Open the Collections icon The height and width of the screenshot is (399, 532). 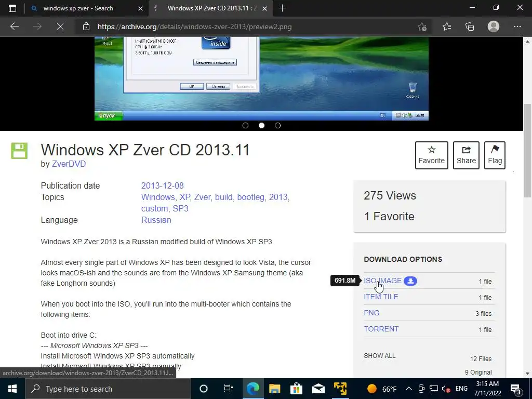pyautogui.click(x=470, y=26)
